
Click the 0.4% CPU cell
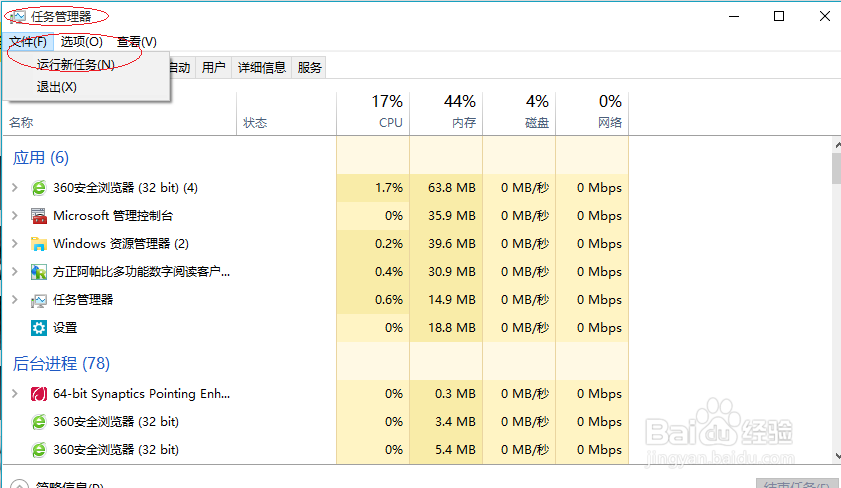click(373, 271)
